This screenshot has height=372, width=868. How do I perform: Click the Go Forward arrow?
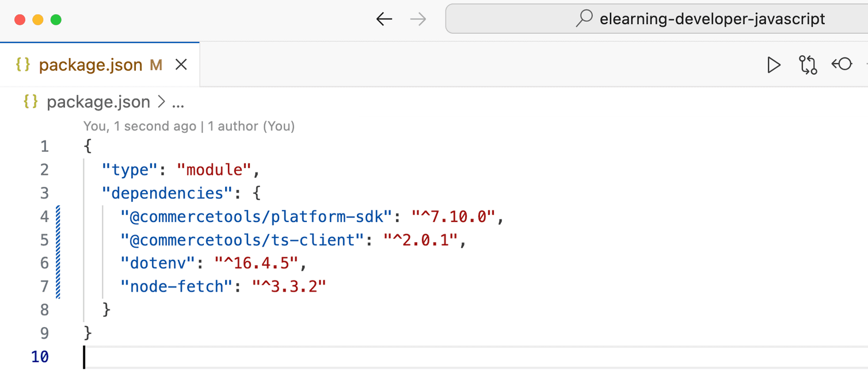(418, 20)
